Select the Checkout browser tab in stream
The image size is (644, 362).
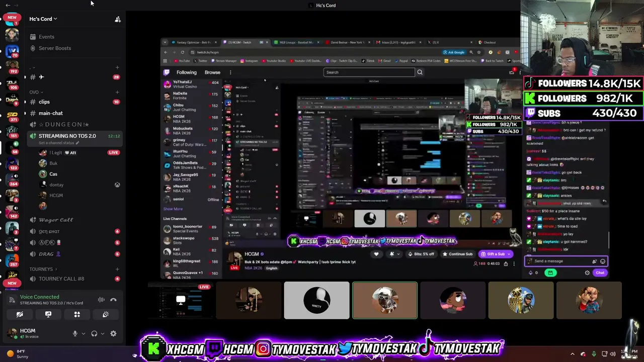490,42
